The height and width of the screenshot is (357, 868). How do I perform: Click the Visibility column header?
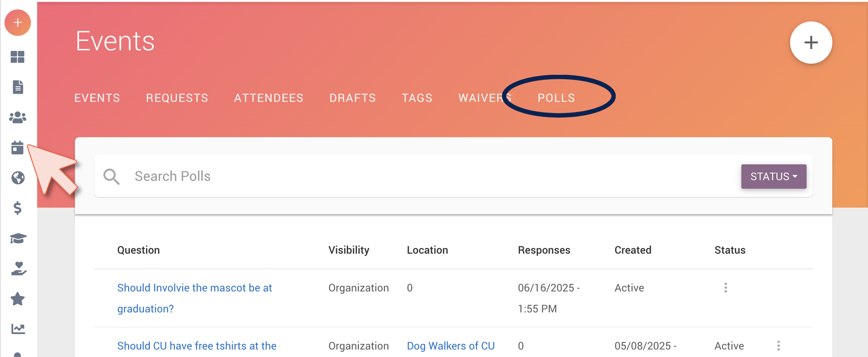pyautogui.click(x=349, y=250)
